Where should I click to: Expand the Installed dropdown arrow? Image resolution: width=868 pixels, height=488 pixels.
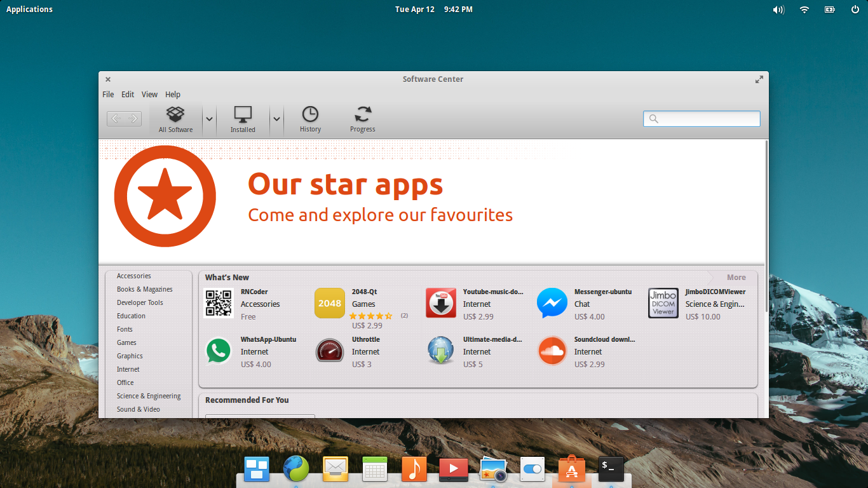(276, 119)
